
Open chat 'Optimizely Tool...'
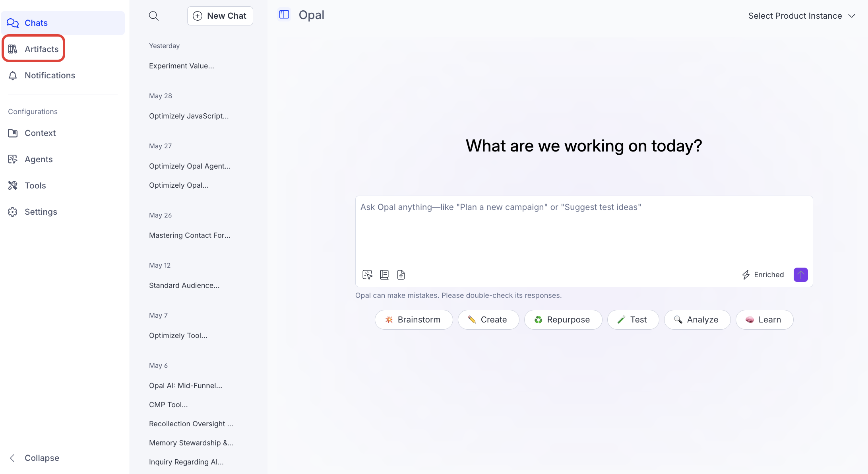click(178, 336)
